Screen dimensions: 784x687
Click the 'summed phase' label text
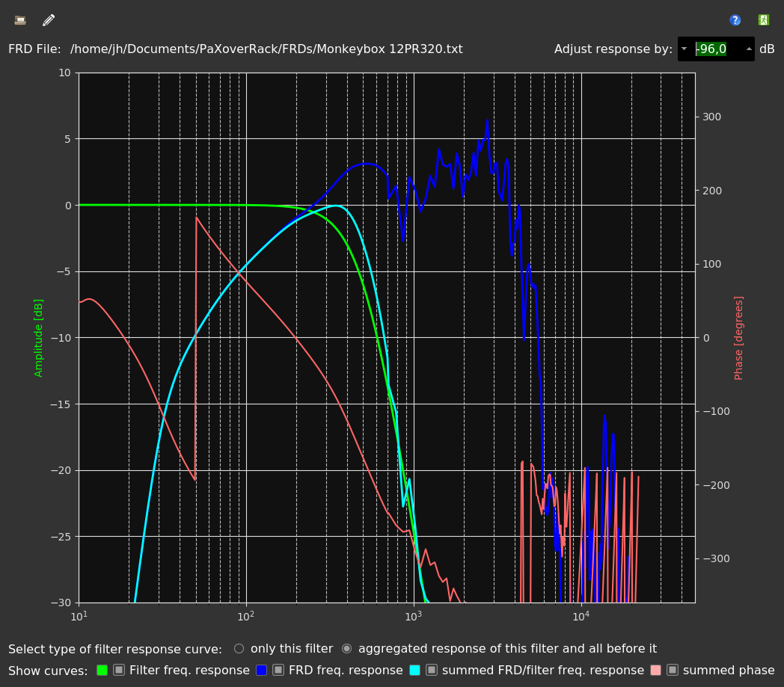click(729, 671)
